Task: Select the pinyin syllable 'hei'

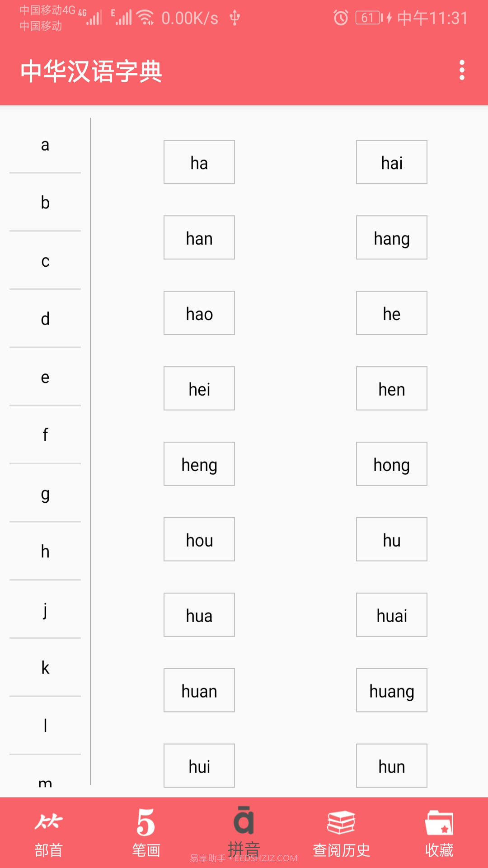Action: click(x=199, y=388)
